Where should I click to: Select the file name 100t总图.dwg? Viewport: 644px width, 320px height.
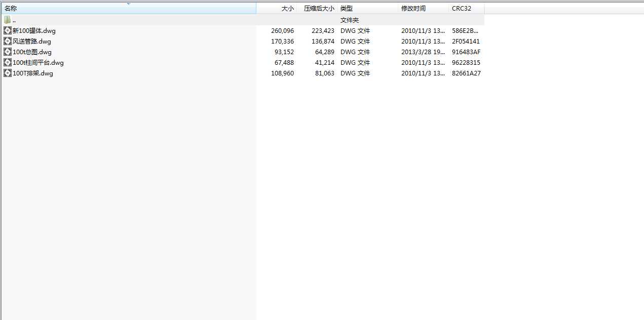32,52
